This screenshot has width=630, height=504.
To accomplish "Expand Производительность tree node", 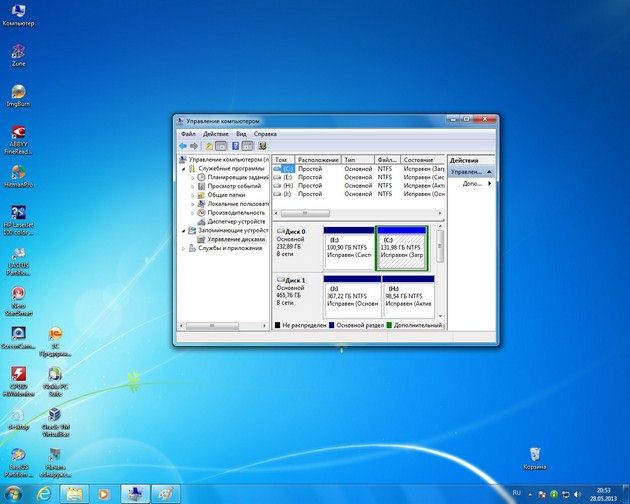I will [192, 213].
